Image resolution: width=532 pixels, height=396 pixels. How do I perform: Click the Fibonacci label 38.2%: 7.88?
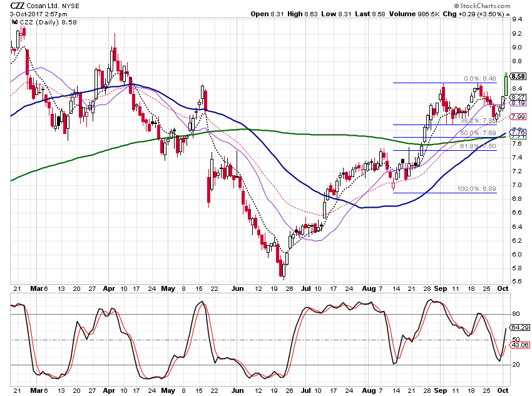coord(478,121)
